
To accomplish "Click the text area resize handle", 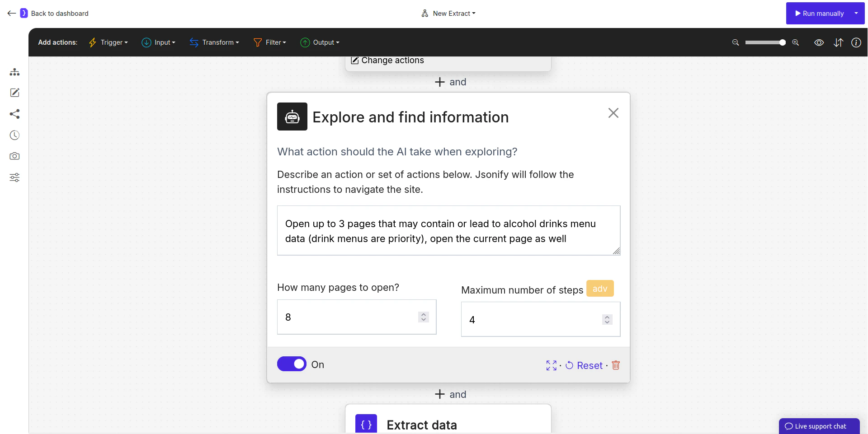I will pos(616,251).
